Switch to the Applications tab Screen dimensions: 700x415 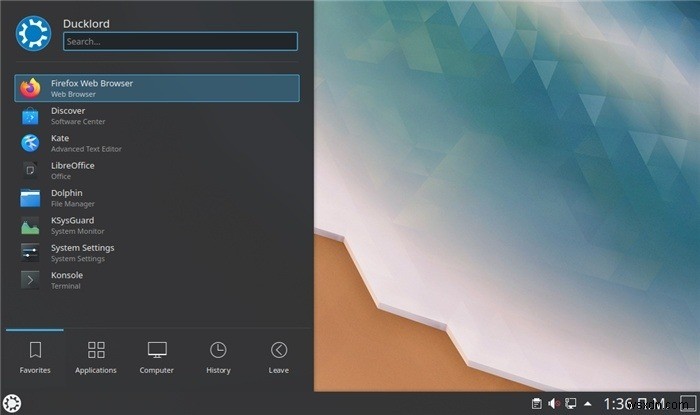tap(96, 358)
